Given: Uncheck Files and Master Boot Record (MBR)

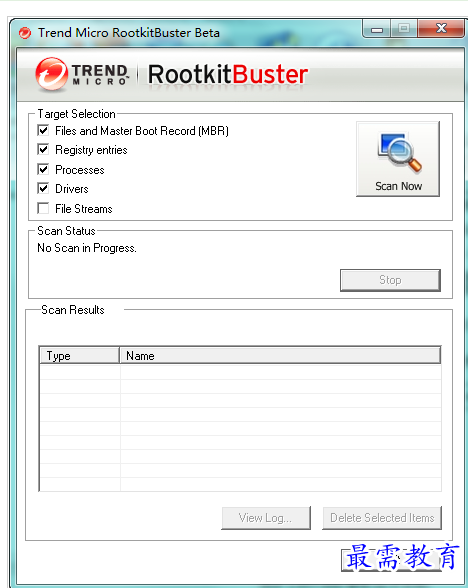Looking at the screenshot, I should click(43, 130).
